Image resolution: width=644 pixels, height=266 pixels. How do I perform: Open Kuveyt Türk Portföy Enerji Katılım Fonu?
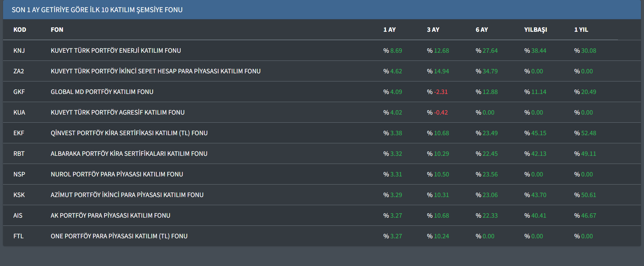pyautogui.click(x=116, y=51)
